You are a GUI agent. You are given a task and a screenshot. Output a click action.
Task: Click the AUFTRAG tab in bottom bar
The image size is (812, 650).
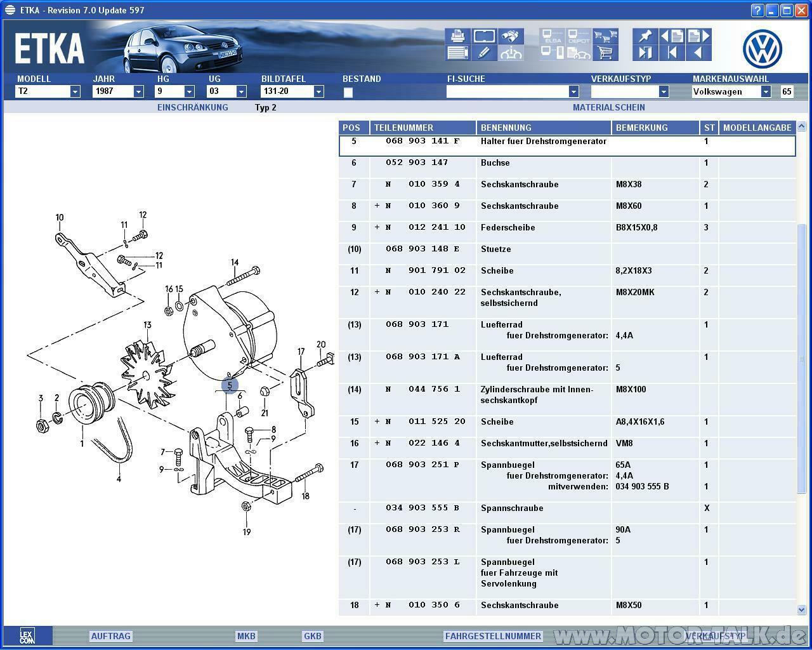point(111,636)
